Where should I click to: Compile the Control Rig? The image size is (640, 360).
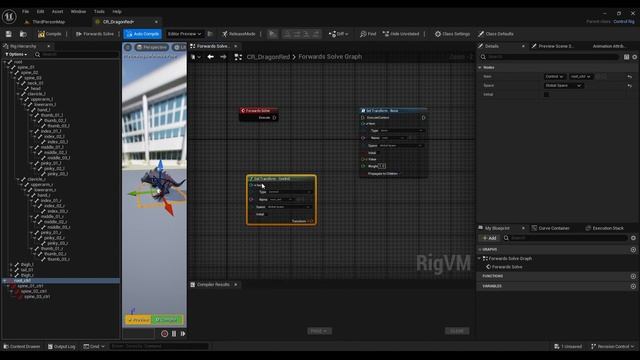tap(49, 34)
